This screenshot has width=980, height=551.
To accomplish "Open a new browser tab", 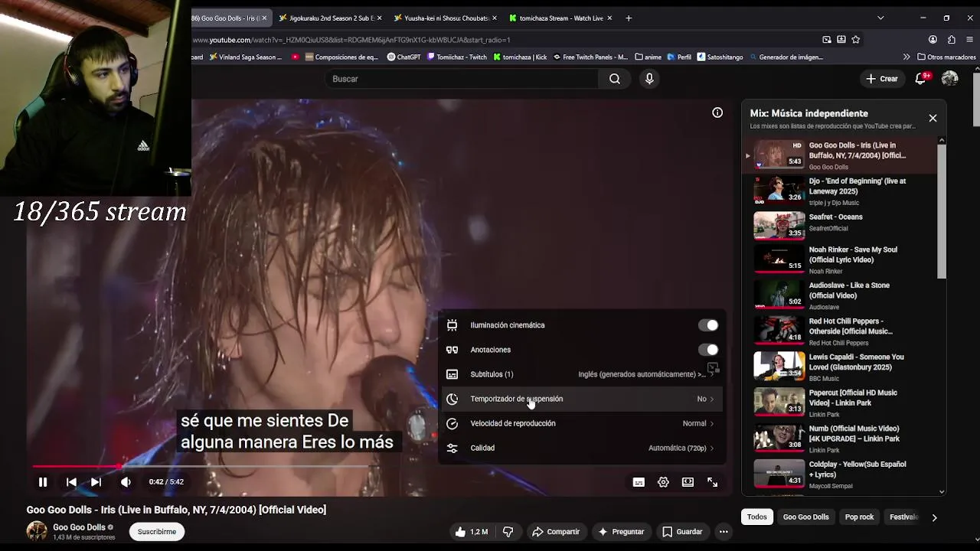I will 629,18.
